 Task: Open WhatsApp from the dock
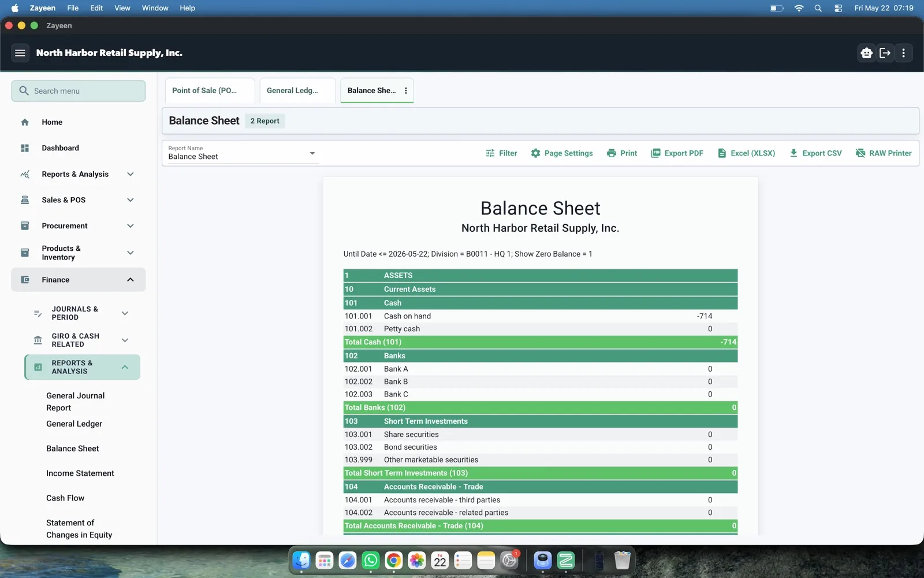tap(371, 560)
